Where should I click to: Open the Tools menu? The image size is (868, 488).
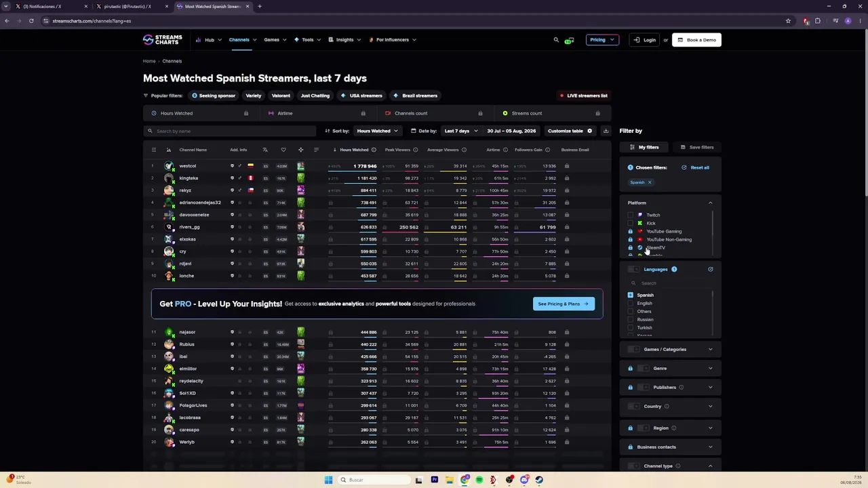307,40
